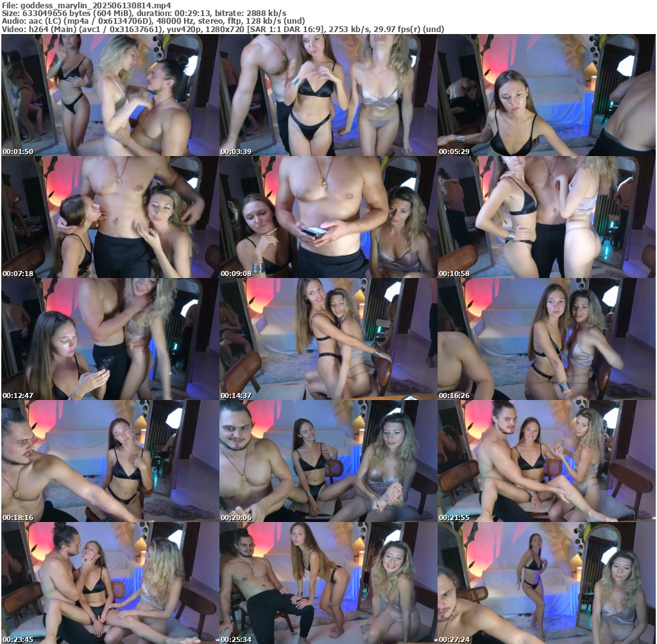
Task: Click the thumbnail stamped 00:05:29
Action: [x=547, y=95]
